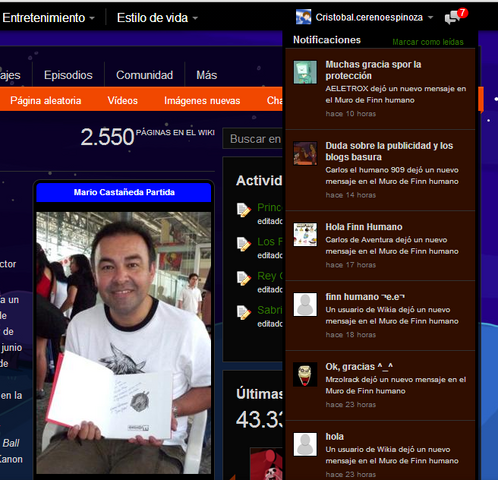Screen dimensions: 498x480
Task: Click the 'Mario Castañeda Partida' blue header
Action: 124,192
